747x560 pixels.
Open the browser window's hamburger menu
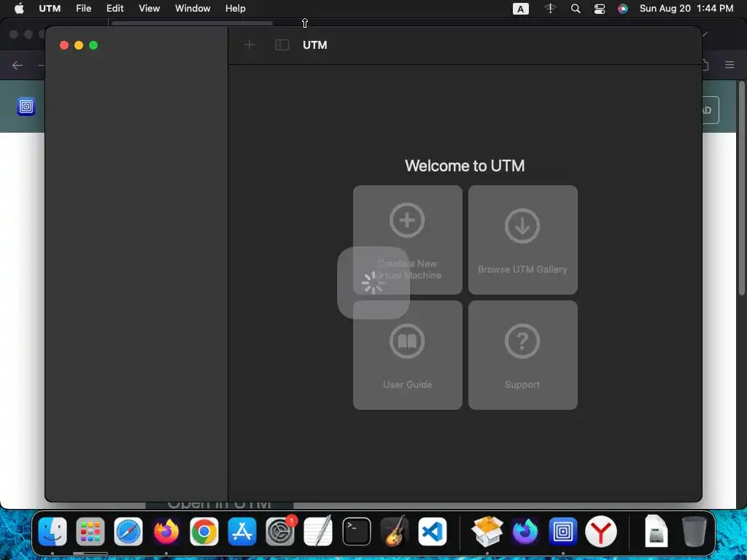pyautogui.click(x=729, y=65)
